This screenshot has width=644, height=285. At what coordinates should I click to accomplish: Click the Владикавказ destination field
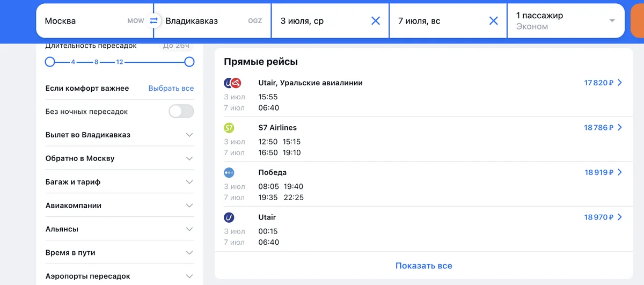pos(213,21)
